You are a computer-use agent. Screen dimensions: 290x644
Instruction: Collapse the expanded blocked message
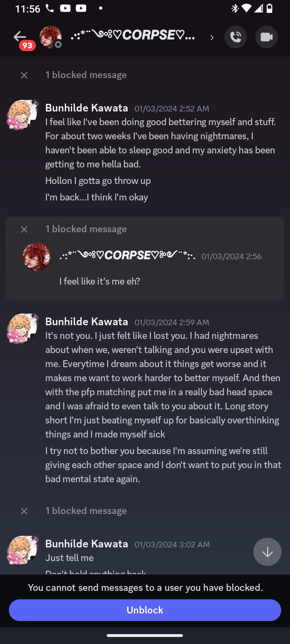pyautogui.click(x=24, y=229)
